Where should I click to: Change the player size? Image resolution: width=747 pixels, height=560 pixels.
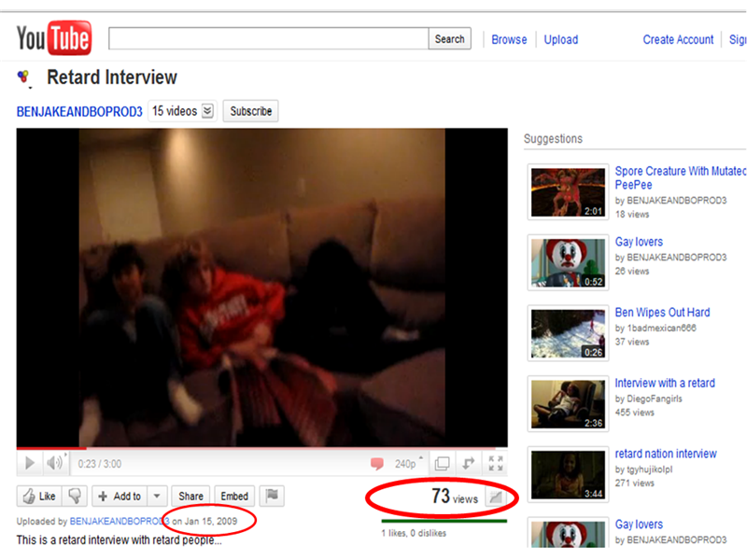point(442,463)
